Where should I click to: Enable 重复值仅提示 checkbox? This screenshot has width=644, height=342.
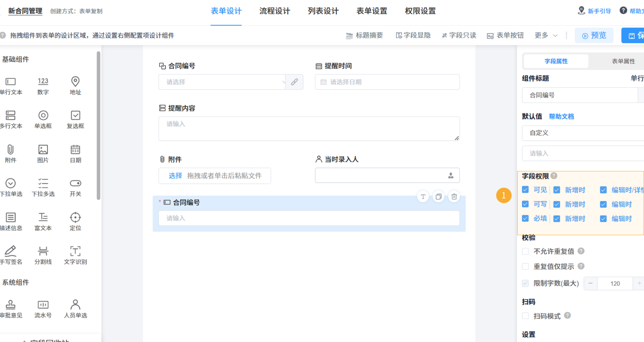coord(525,266)
